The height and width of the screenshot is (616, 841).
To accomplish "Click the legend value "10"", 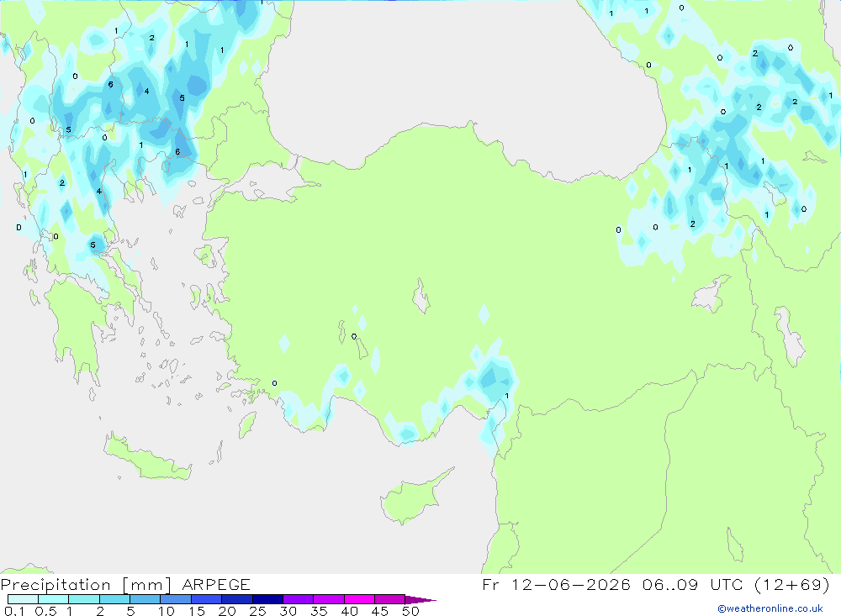I will pos(167,611).
